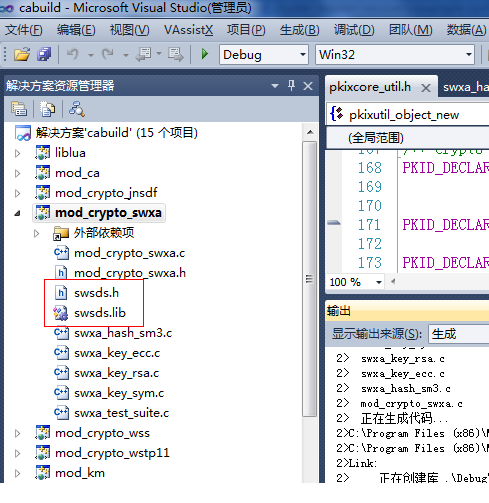Open the 编辑(E) menu
The image size is (489, 503).
76,30
